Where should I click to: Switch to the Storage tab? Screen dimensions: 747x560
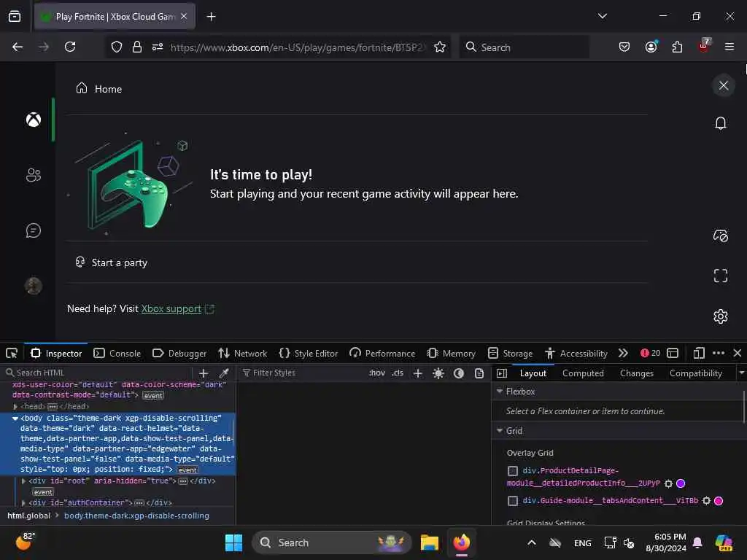pos(510,354)
